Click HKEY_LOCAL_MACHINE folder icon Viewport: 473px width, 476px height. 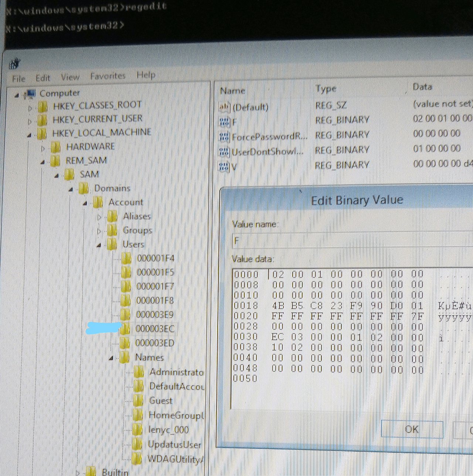[x=41, y=134]
